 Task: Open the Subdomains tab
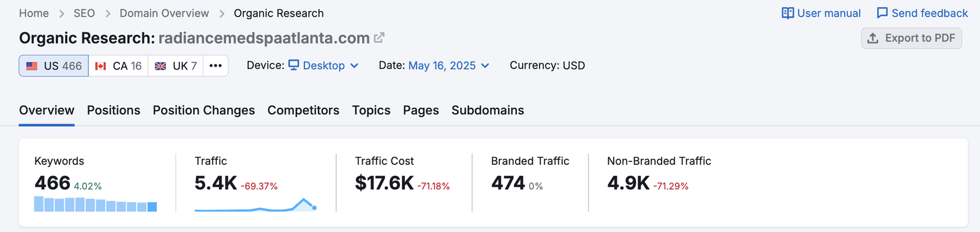tap(488, 110)
